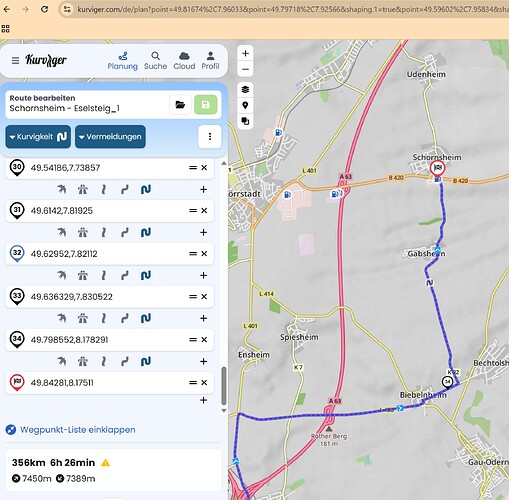Open the map layers selector
Viewport: 509px width, 500px height.
[x=245, y=89]
